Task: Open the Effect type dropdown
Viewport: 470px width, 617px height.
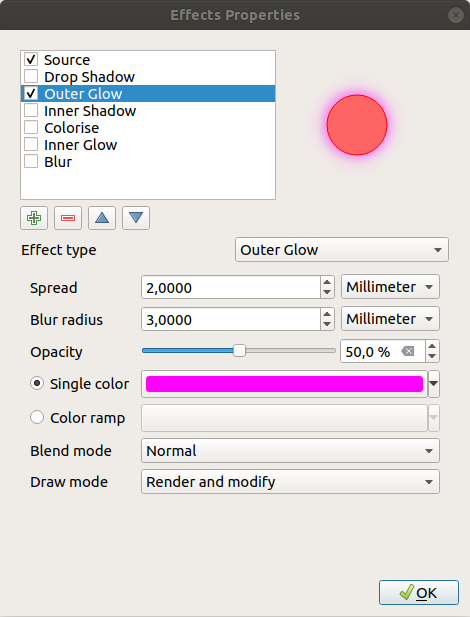Action: (342, 249)
